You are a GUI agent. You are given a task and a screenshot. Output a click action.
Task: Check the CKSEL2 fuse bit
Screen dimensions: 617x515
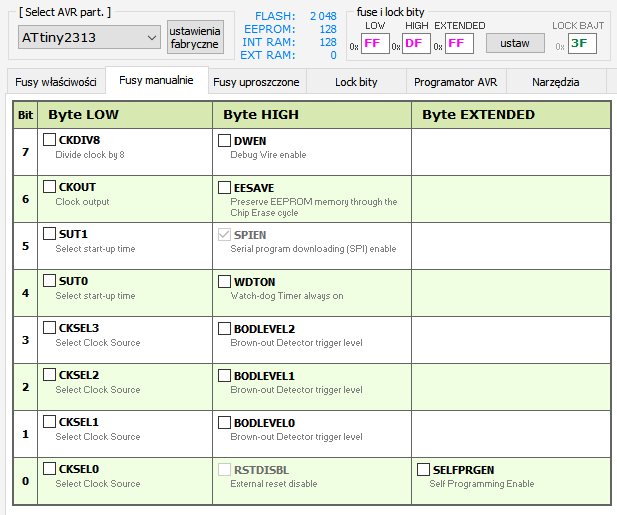[49, 375]
